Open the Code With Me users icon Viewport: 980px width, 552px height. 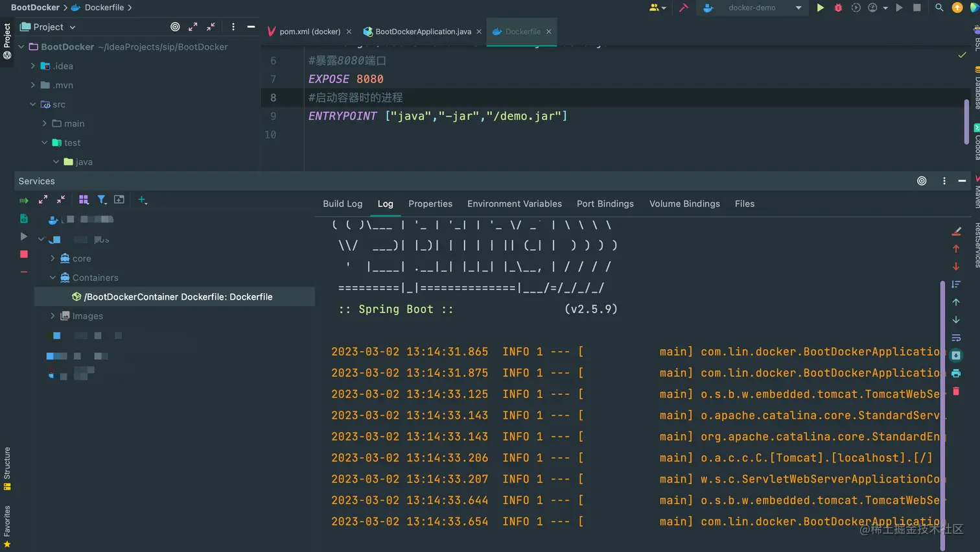(657, 8)
